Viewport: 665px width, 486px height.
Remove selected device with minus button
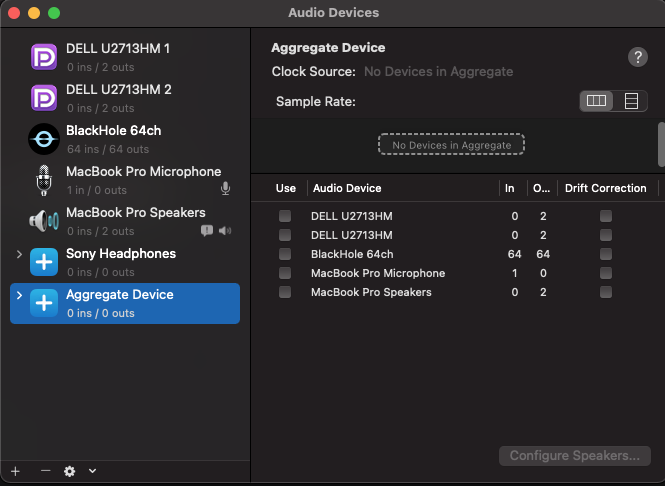[45, 471]
